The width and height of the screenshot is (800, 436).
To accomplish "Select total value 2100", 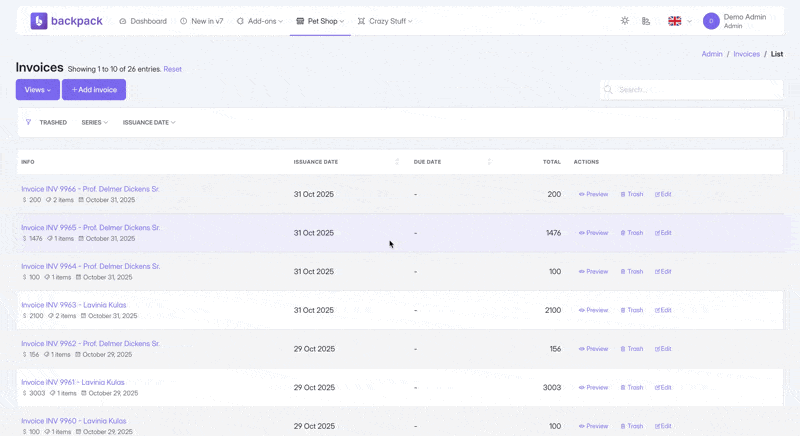I will tap(553, 310).
